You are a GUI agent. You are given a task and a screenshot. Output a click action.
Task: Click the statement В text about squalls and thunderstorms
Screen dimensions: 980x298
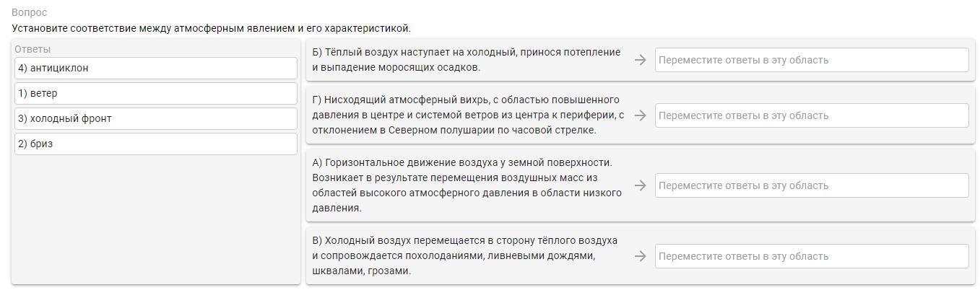[x=465, y=255]
